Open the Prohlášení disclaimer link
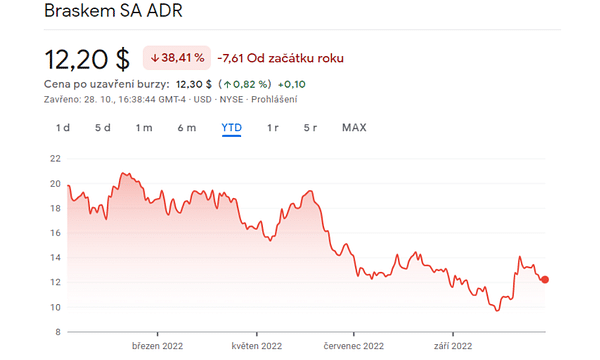Screen dimensions: 600x360 pyautogui.click(x=274, y=99)
